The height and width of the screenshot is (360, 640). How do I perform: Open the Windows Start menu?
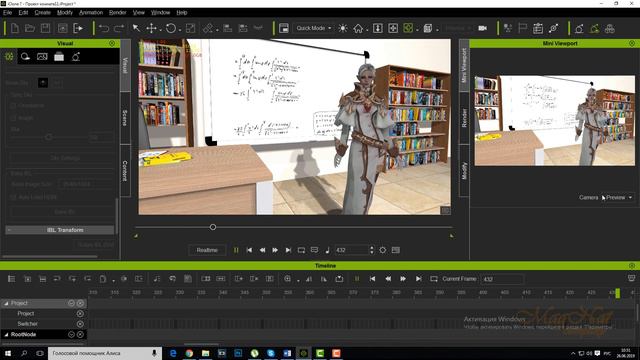click(8, 353)
